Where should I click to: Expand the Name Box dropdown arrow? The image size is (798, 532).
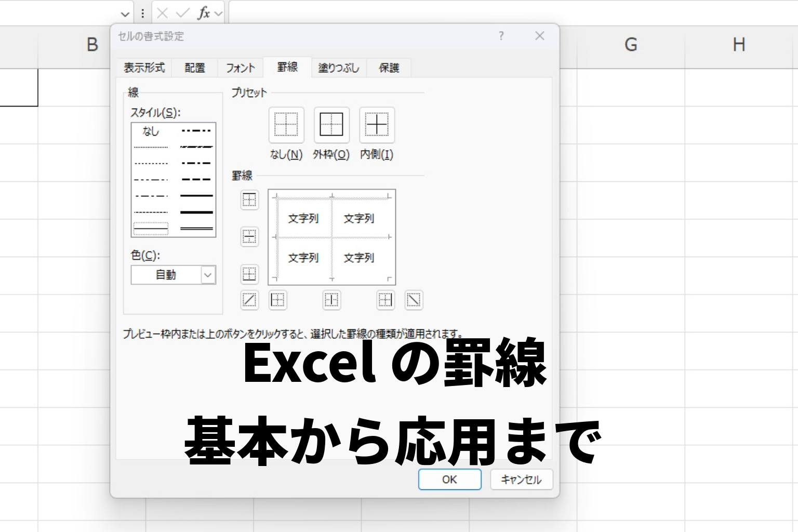click(125, 14)
